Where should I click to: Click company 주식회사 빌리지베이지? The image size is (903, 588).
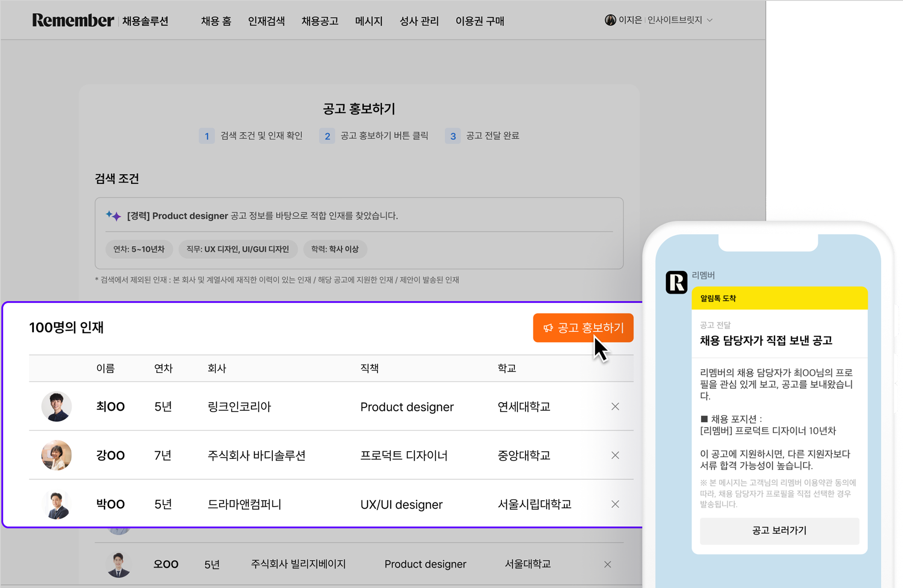tap(298, 564)
